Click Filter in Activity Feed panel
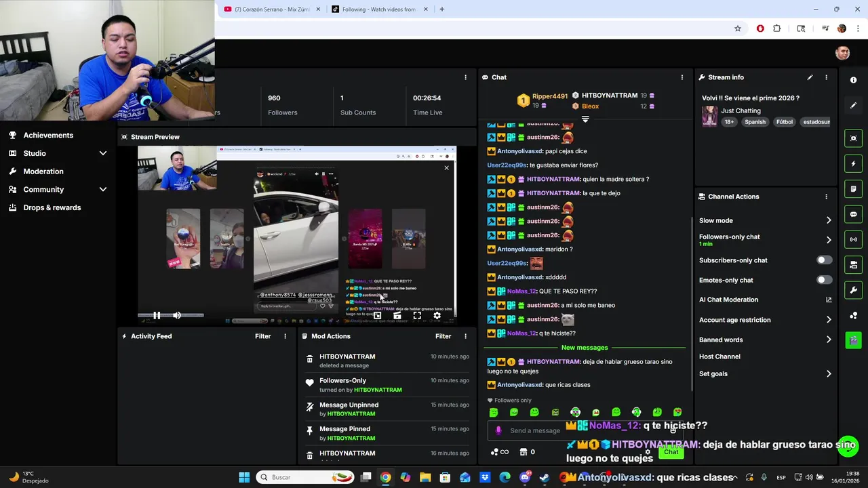868x488 pixels. tap(262, 336)
